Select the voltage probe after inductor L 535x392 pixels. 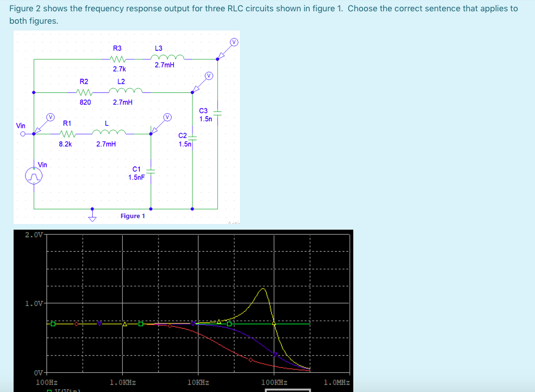coord(167,118)
